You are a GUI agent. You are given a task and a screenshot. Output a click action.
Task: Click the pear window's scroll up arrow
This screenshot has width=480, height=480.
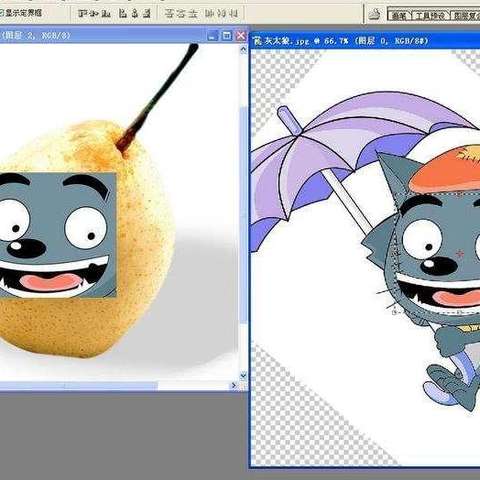click(243, 50)
